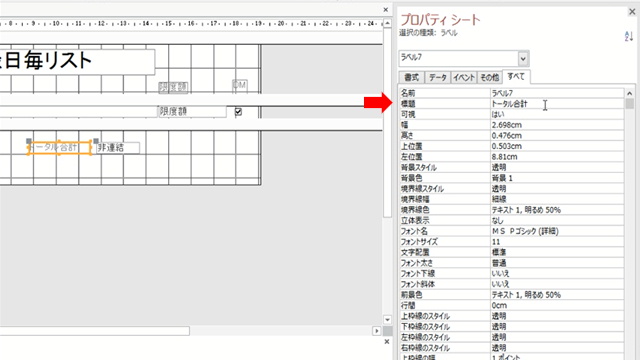This screenshot has width=640, height=360.
Task: Open the イベント tab
Action: point(464,77)
